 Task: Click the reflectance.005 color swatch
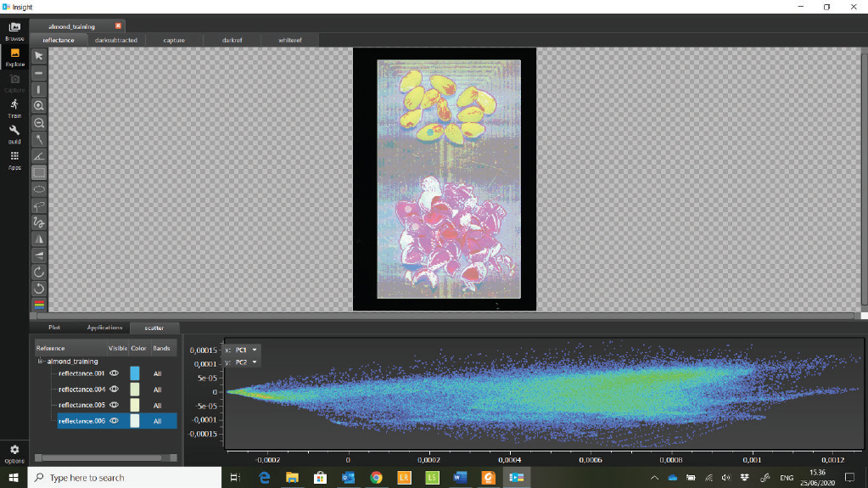click(x=134, y=405)
